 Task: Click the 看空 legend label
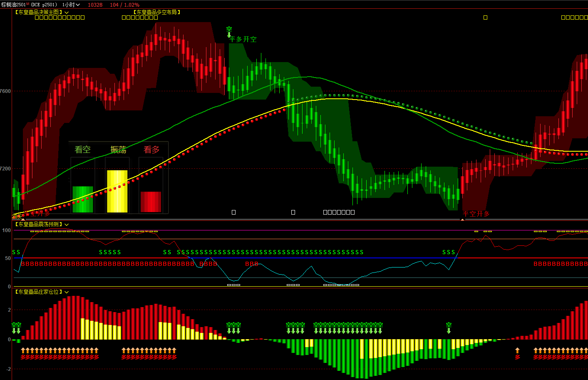click(x=82, y=149)
